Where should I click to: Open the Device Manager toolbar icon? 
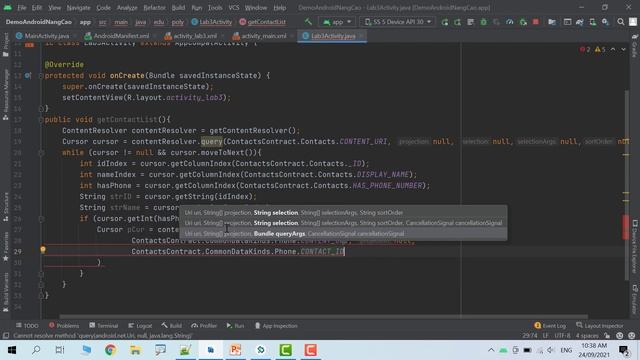592,22
